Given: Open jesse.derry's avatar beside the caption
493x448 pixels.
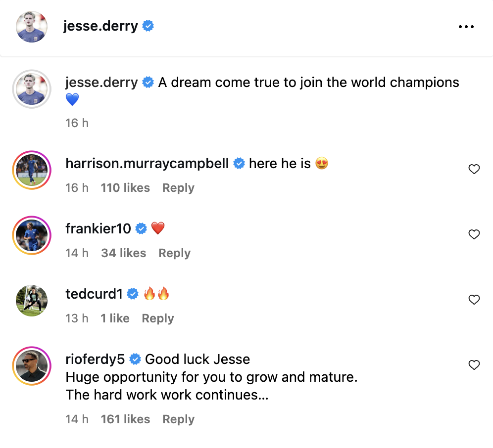Looking at the screenshot, I should coord(32,89).
